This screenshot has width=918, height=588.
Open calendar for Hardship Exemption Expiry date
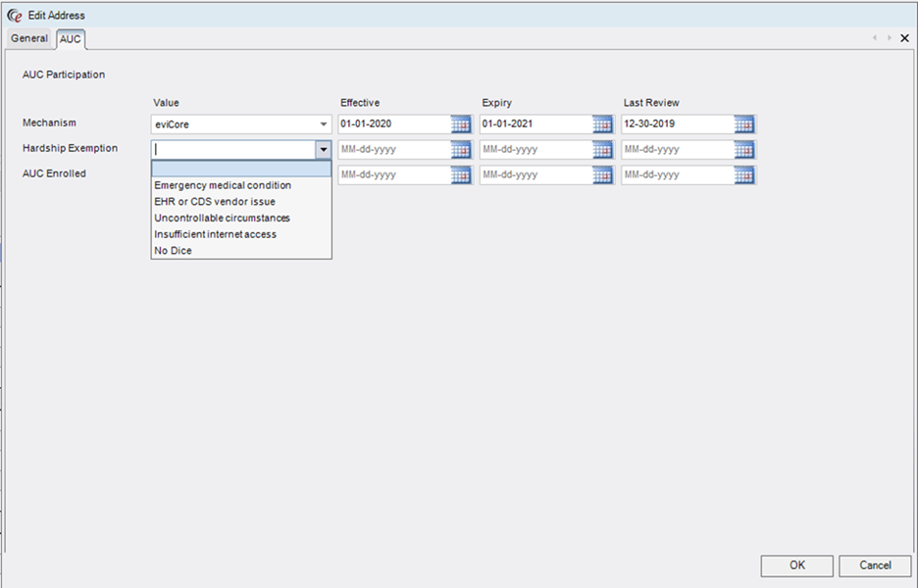[x=602, y=150]
